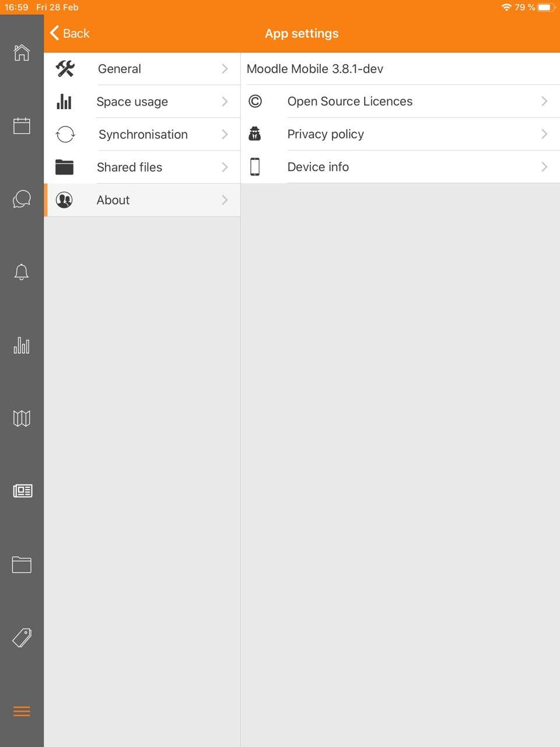Expand Synchronisation chevron arrow
560x747 pixels.
click(x=225, y=134)
